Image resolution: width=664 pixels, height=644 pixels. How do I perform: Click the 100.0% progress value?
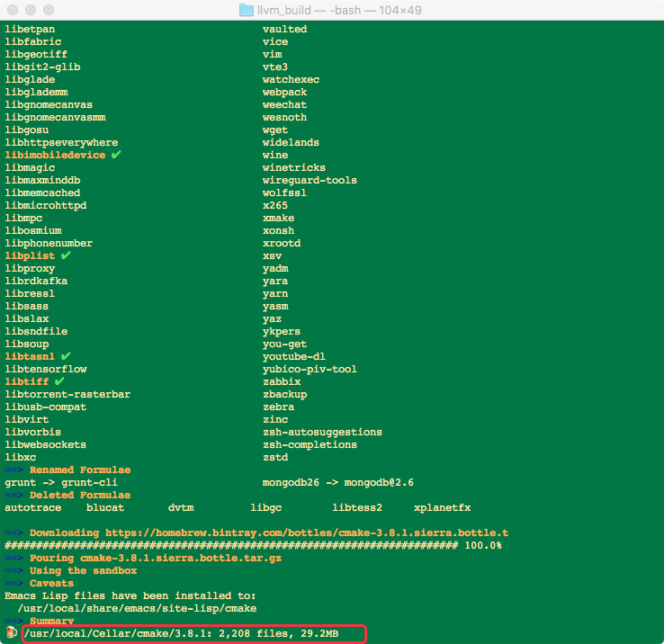coord(483,545)
